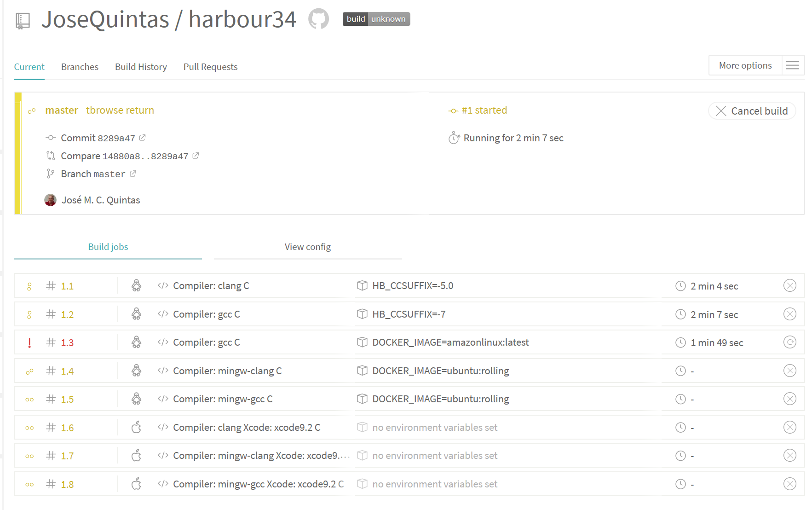Click the Apple icon on job 1.8

point(136,484)
